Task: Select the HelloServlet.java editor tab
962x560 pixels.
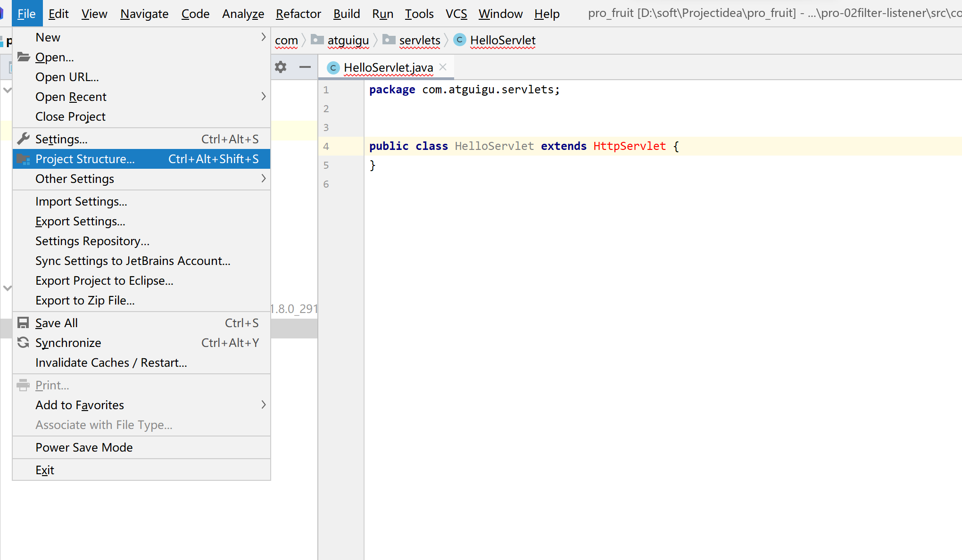Action: 386,67
